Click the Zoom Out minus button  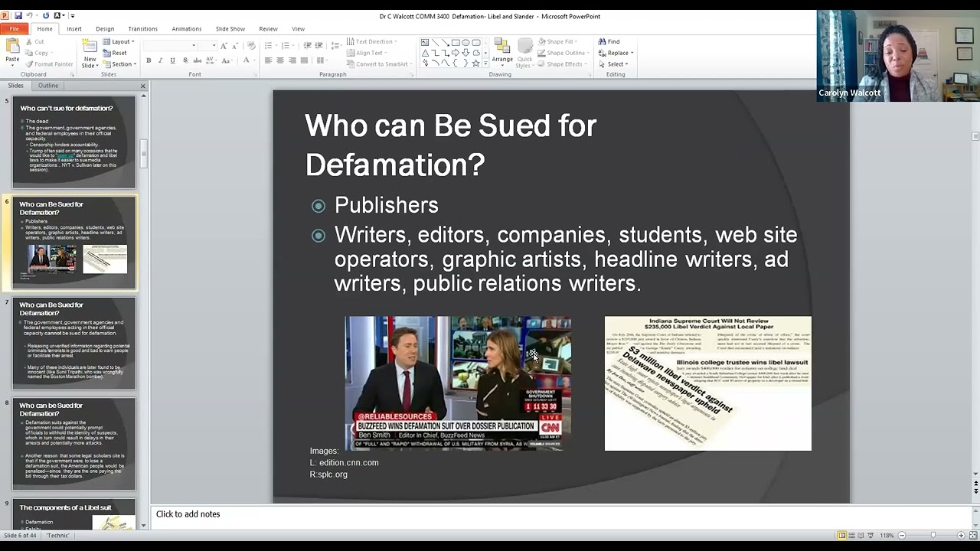pyautogui.click(x=902, y=535)
